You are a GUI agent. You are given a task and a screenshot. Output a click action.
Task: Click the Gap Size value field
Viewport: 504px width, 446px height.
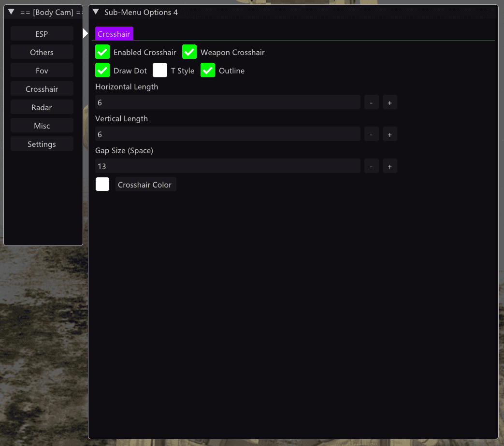coord(228,166)
